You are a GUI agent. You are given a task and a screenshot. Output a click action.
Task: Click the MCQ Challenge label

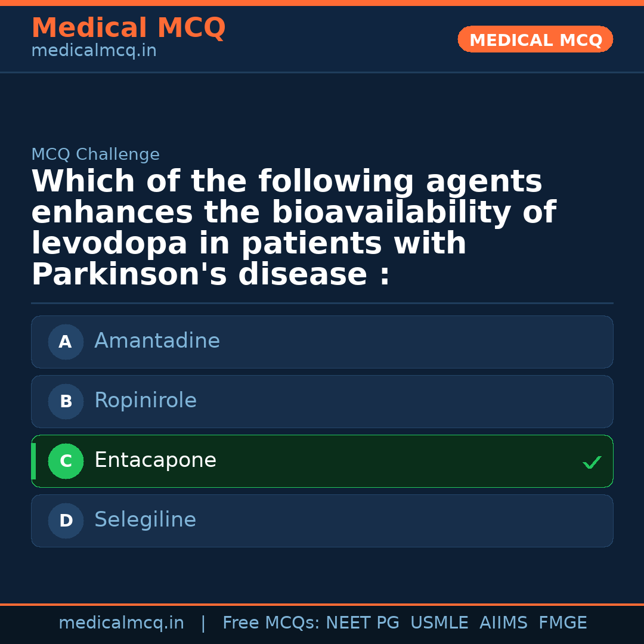95,154
